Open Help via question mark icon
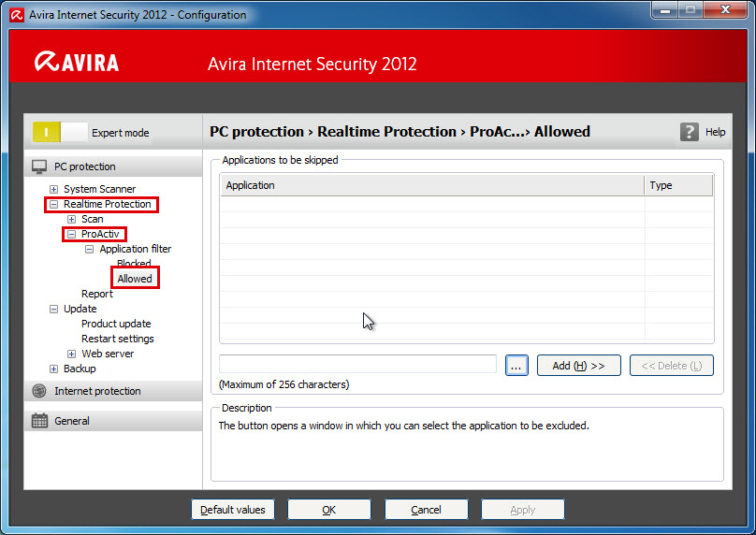 (x=690, y=132)
